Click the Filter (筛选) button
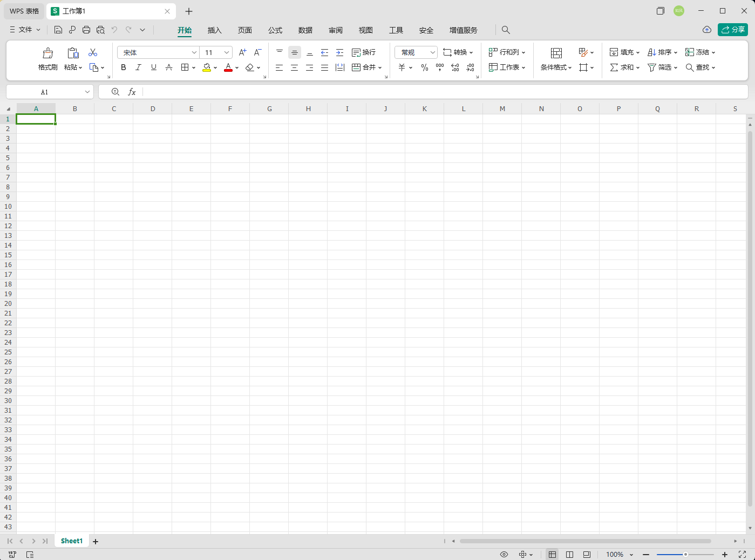Screen dimensions: 755x560 pos(662,67)
